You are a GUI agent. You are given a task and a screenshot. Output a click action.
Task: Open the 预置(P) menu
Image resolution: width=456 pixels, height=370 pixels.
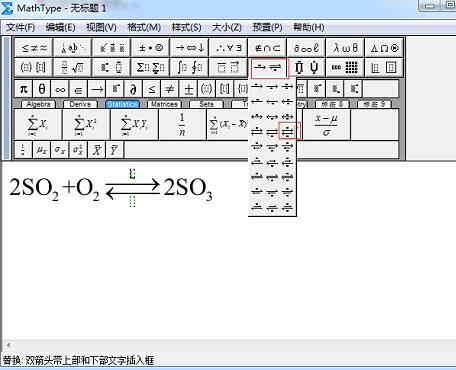click(267, 27)
